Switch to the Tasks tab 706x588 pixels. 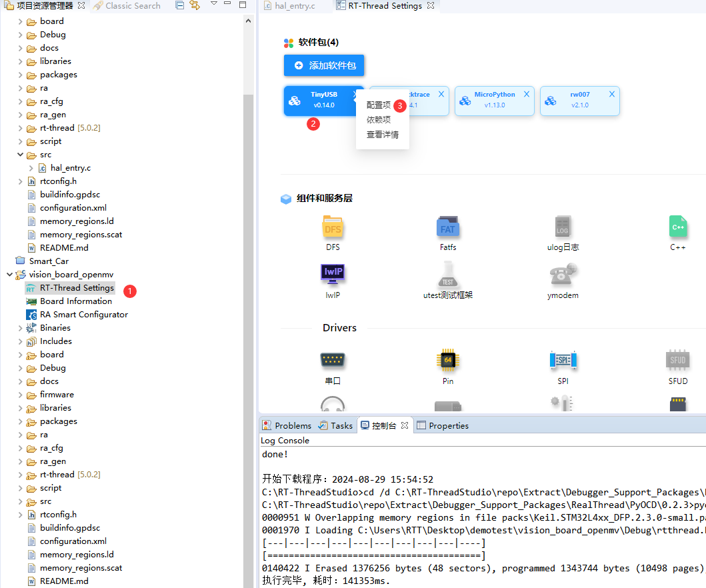[x=336, y=425]
